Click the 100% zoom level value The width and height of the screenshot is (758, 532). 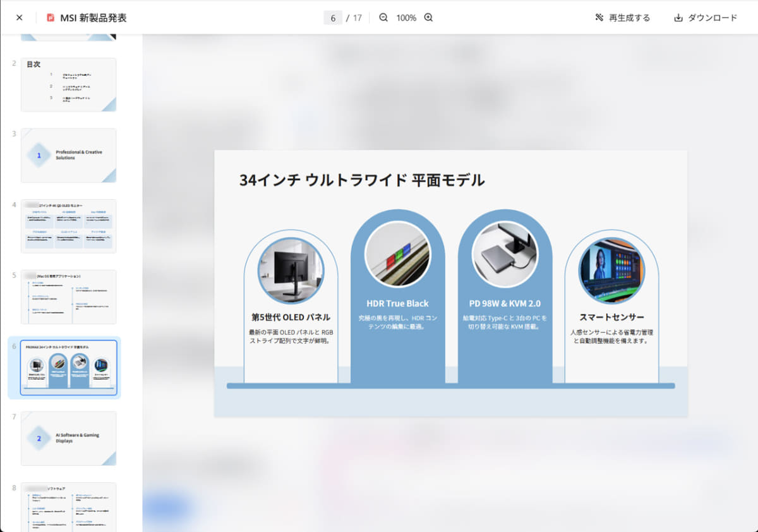click(406, 18)
